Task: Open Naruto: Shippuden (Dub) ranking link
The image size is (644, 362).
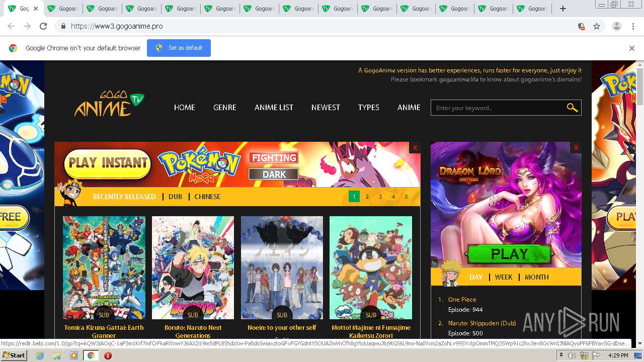Action: pyautogui.click(x=482, y=323)
